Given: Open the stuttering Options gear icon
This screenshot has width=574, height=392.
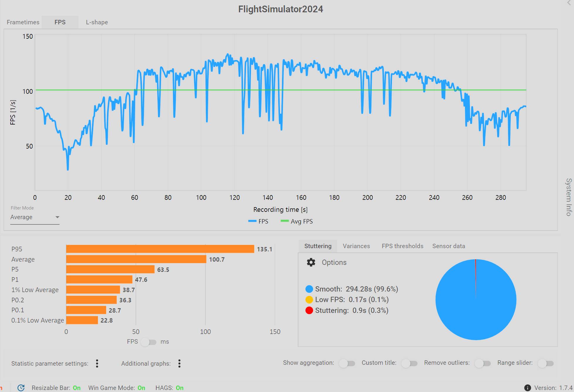Looking at the screenshot, I should pyautogui.click(x=311, y=262).
